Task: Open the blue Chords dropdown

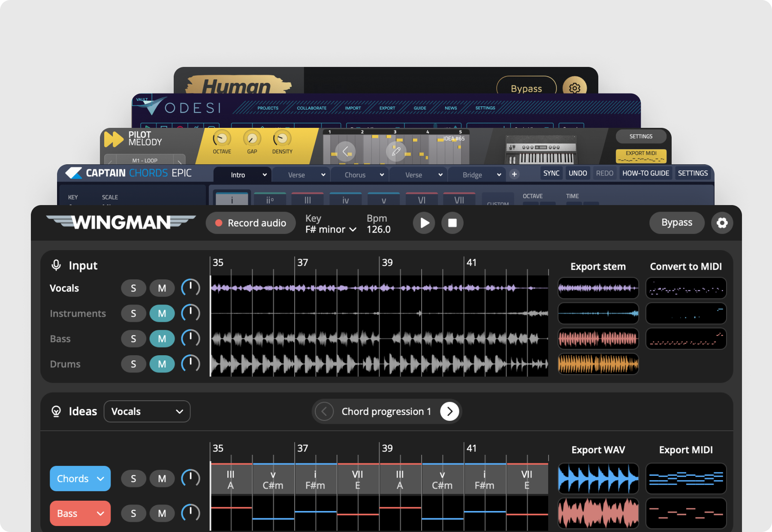Action: point(80,478)
